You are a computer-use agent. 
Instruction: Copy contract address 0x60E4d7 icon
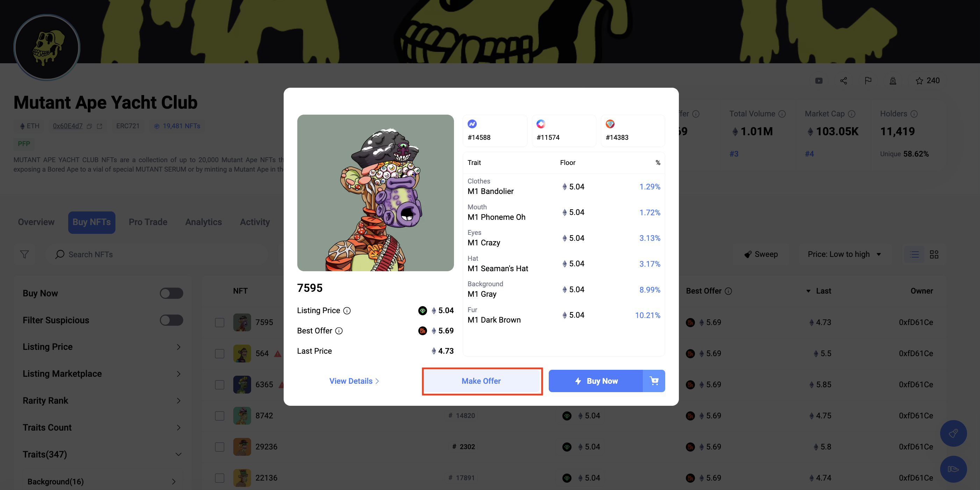(90, 126)
